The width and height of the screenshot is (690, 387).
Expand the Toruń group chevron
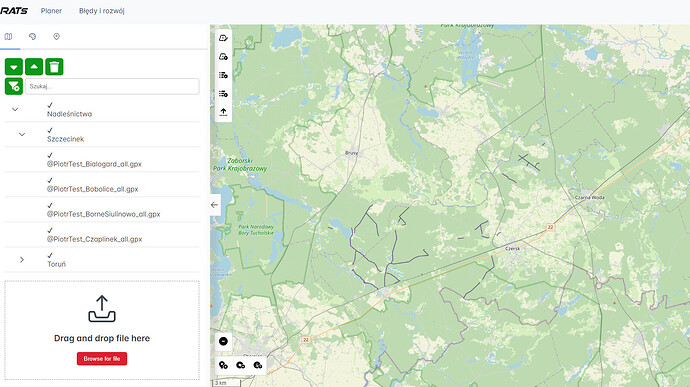click(22, 260)
